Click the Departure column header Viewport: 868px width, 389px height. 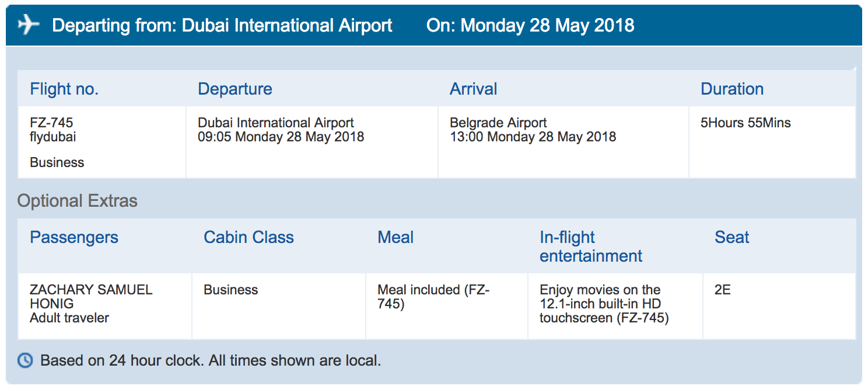235,89
